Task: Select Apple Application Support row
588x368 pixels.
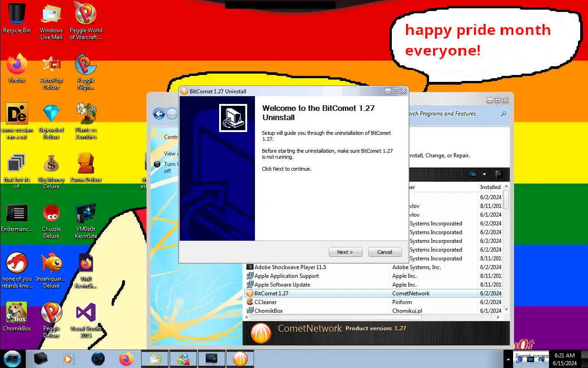Action: point(373,276)
